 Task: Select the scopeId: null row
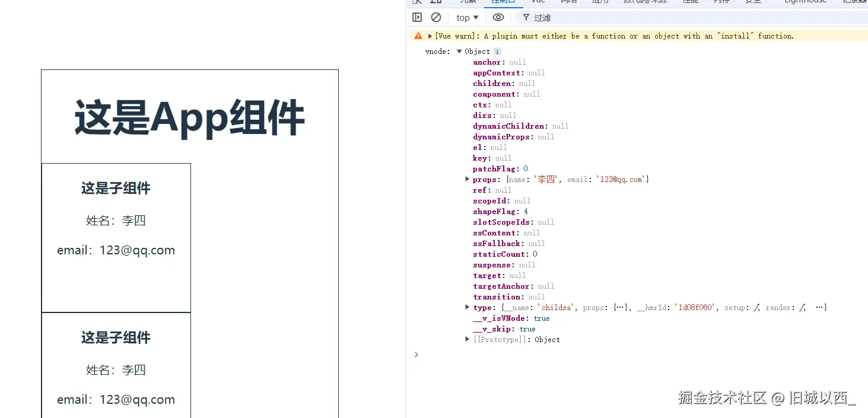pyautogui.click(x=502, y=201)
